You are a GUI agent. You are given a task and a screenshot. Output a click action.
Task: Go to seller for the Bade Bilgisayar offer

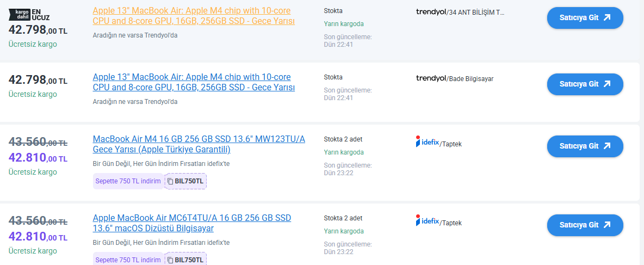(x=585, y=84)
